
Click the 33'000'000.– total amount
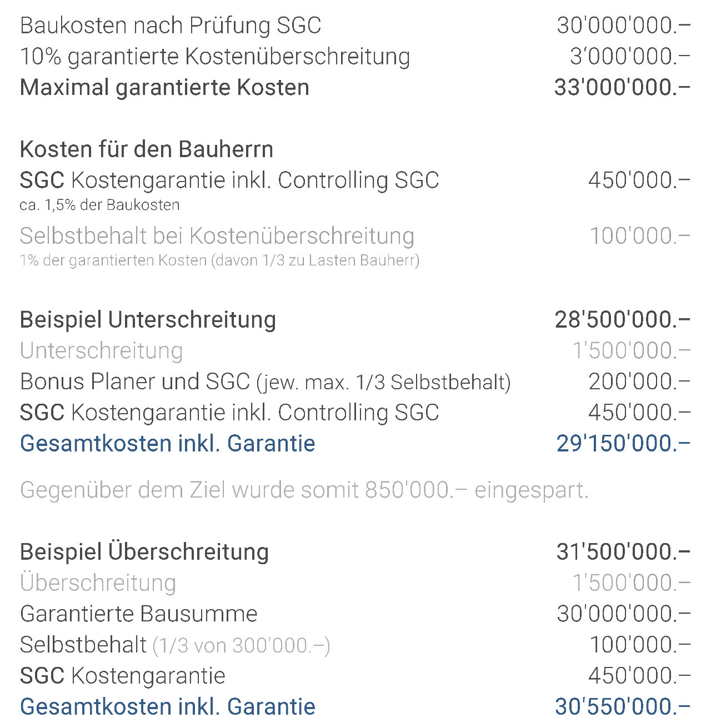point(622,88)
